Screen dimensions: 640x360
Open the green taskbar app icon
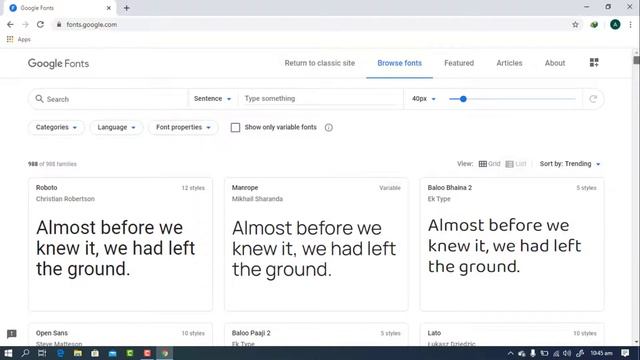click(130, 353)
